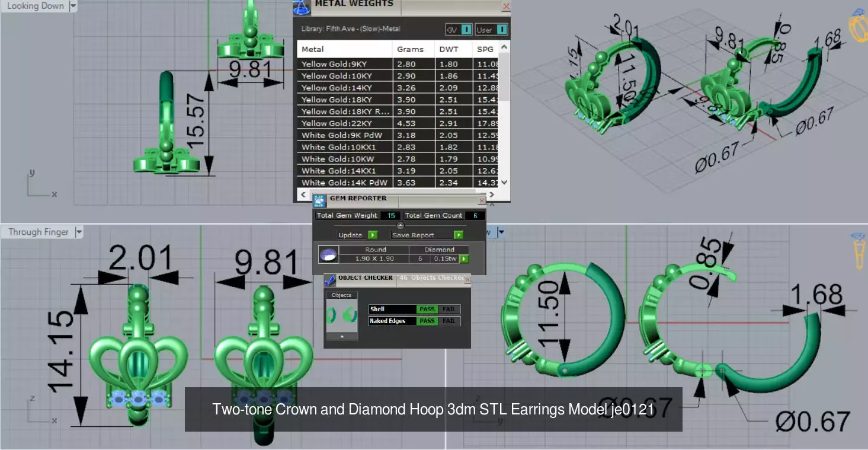Viewport: 868px width, 450px height.
Task: Click the green arrow next to Update
Action: [372, 235]
